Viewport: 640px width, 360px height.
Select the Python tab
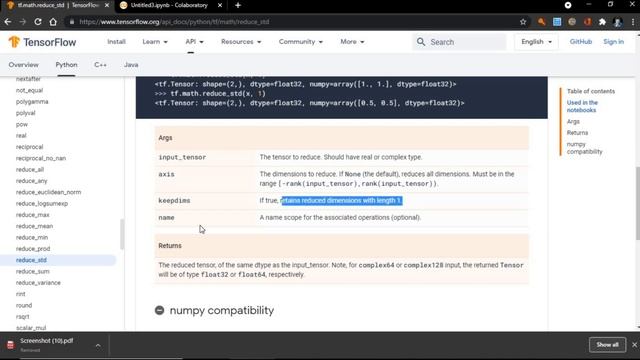(x=66, y=65)
